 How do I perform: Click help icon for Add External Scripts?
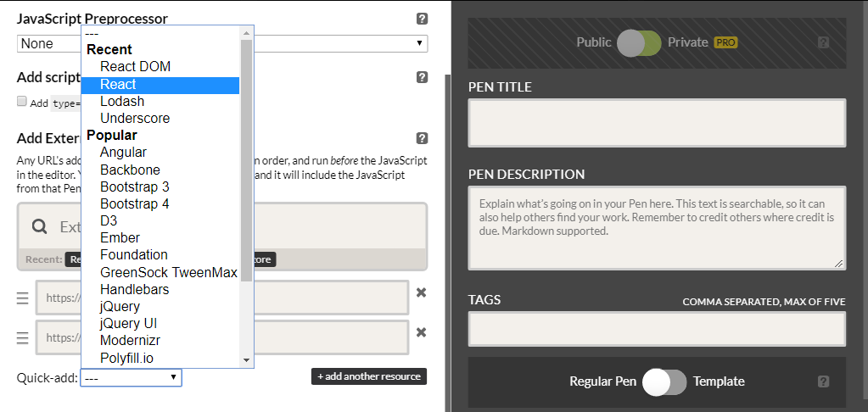(x=422, y=138)
